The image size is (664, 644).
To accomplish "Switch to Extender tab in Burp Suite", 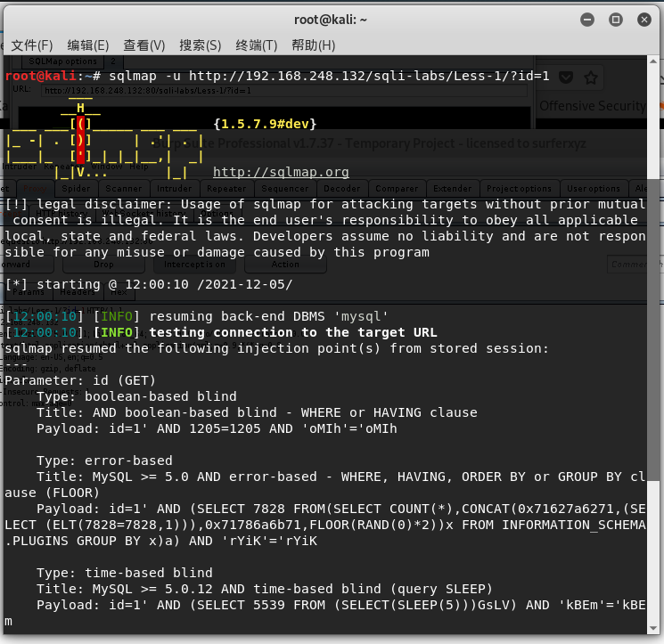I will 452,188.
